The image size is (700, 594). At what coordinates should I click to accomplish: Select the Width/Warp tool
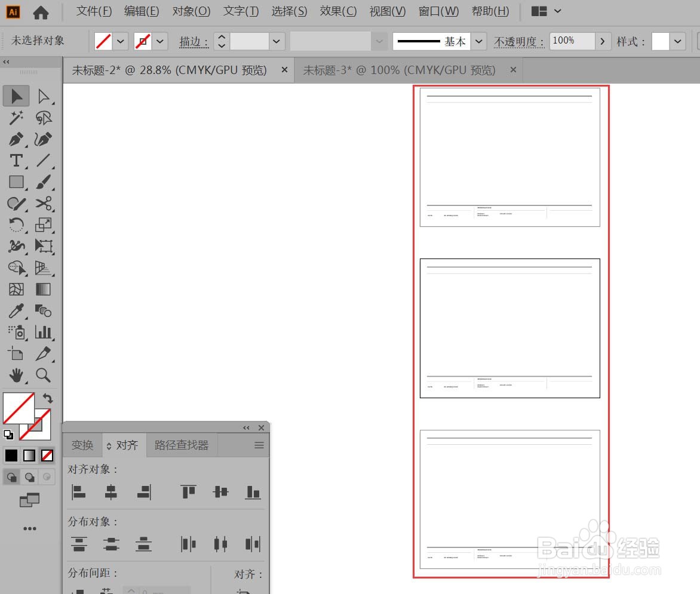pyautogui.click(x=17, y=246)
